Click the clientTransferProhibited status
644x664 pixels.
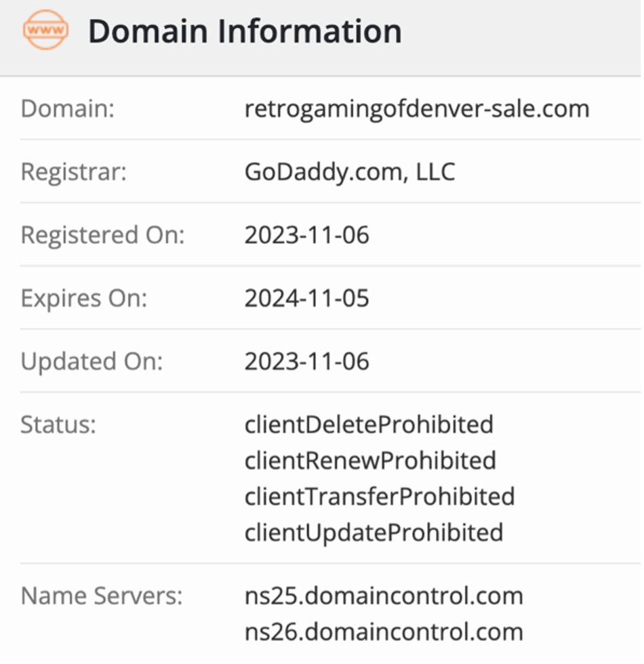click(x=380, y=497)
